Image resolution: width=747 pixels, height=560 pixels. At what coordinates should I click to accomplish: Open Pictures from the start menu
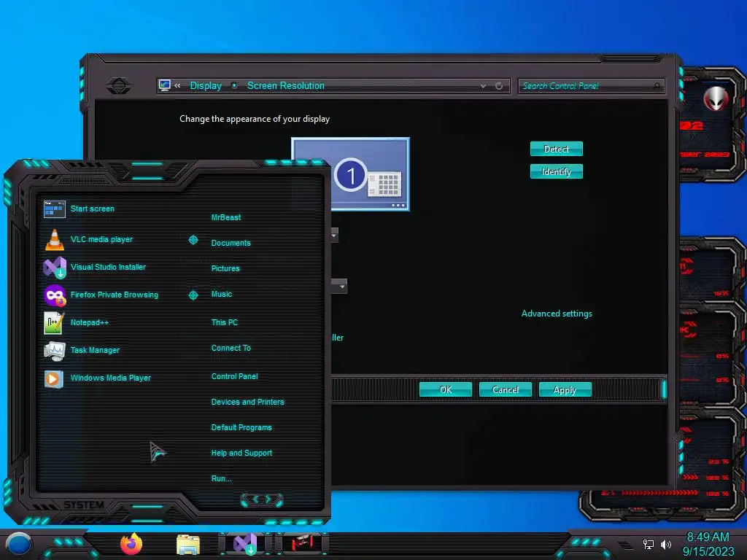coord(225,268)
